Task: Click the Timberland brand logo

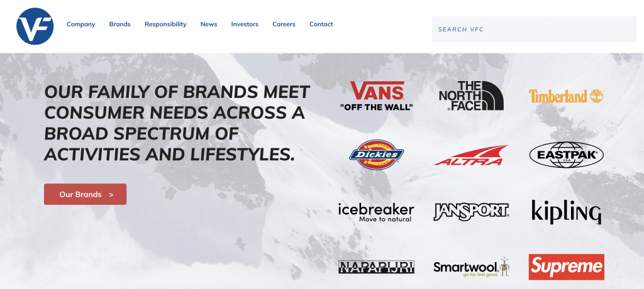Action: click(x=566, y=96)
